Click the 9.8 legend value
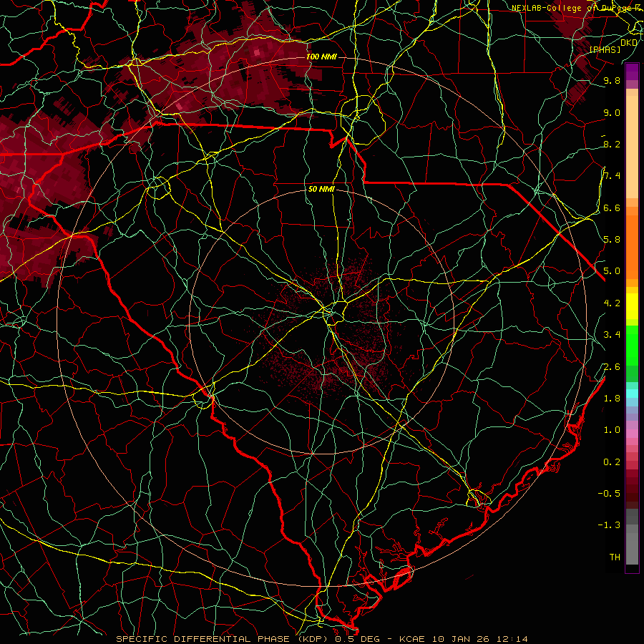Image resolution: width=644 pixels, height=644 pixels. (x=612, y=81)
